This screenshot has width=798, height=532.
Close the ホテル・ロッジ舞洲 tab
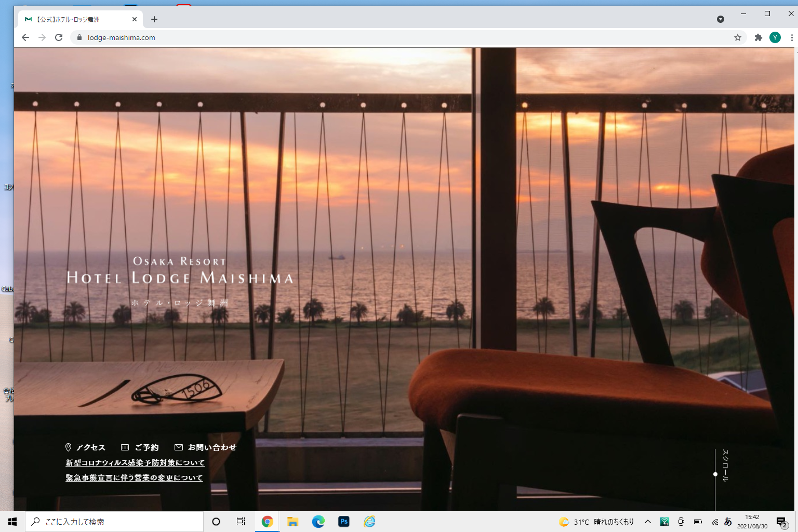point(135,19)
